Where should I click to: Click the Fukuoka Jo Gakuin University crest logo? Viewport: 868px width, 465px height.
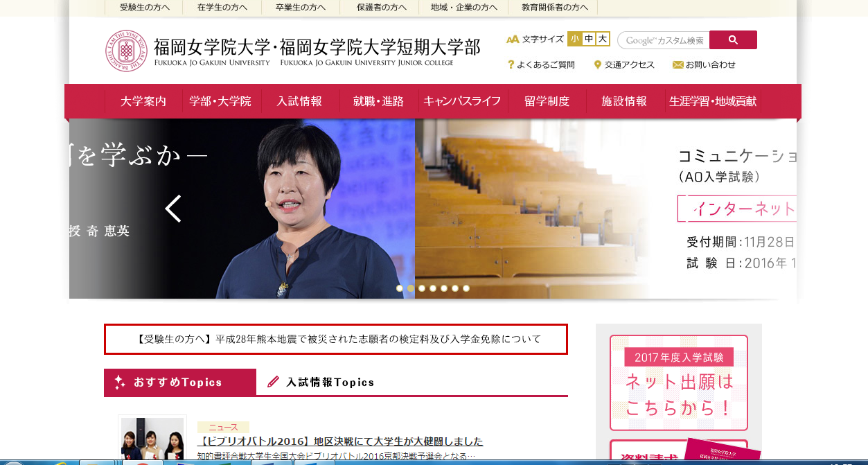126,51
